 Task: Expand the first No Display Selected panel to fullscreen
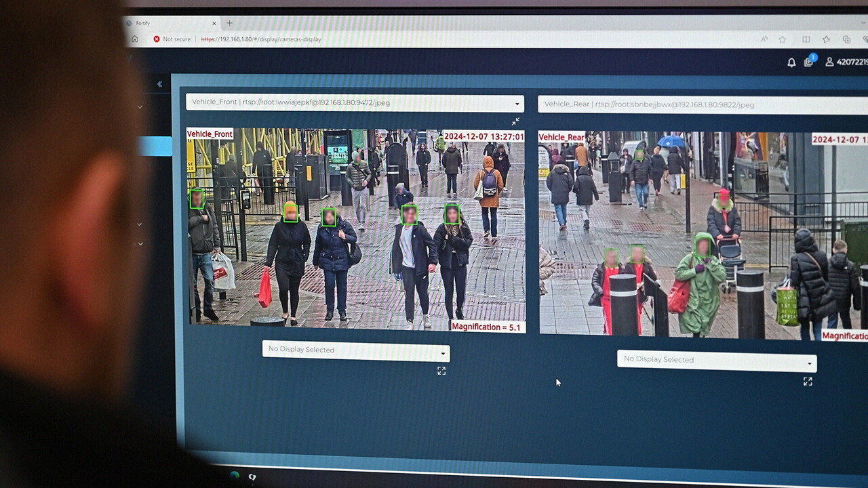pyautogui.click(x=441, y=371)
